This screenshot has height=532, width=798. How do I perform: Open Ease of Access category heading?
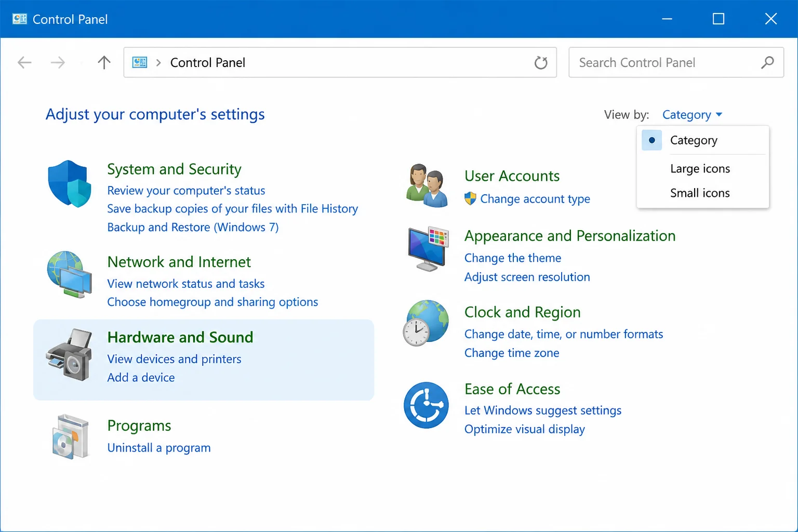tap(512, 389)
